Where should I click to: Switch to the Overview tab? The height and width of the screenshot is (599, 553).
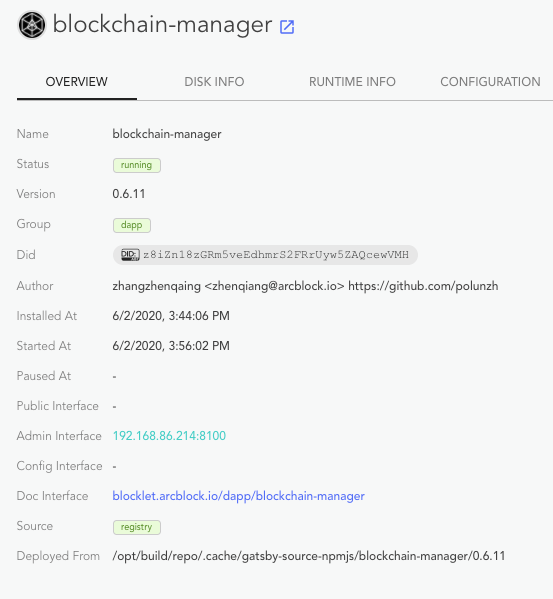pos(77,81)
